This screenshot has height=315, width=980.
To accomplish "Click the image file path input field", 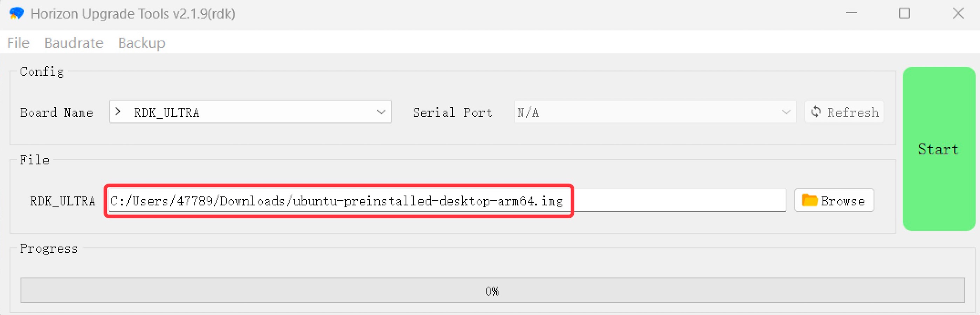I will click(x=447, y=200).
